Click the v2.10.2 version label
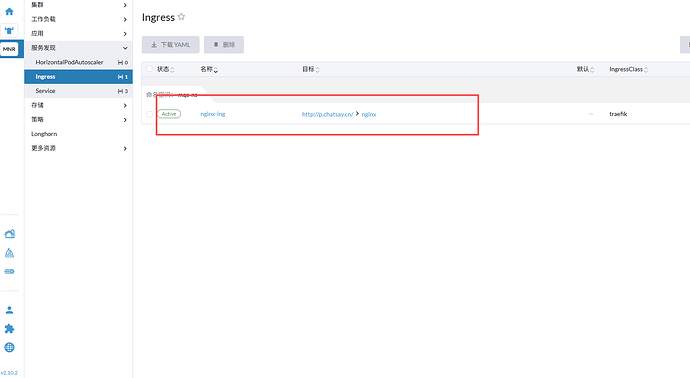The width and height of the screenshot is (690, 378). (9, 373)
